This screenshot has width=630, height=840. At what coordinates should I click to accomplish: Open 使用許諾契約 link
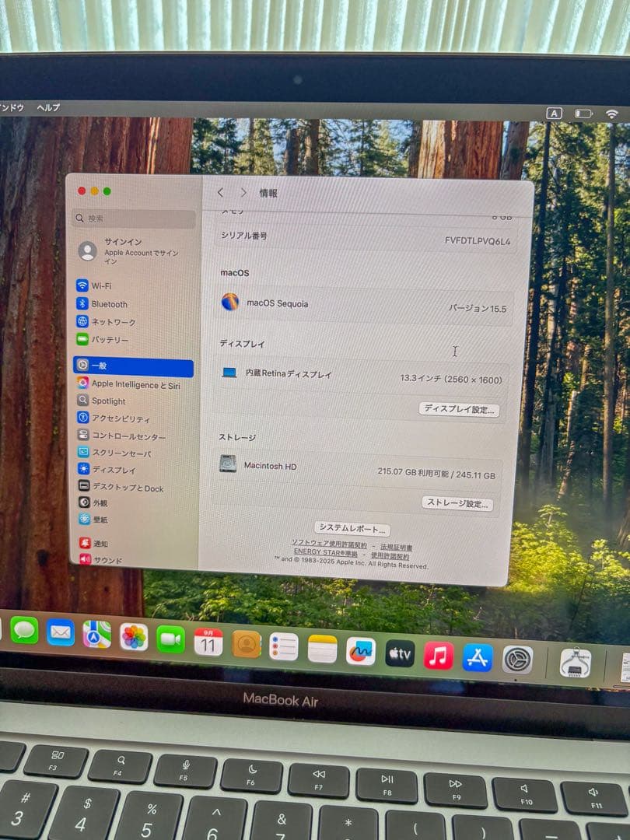point(390,555)
